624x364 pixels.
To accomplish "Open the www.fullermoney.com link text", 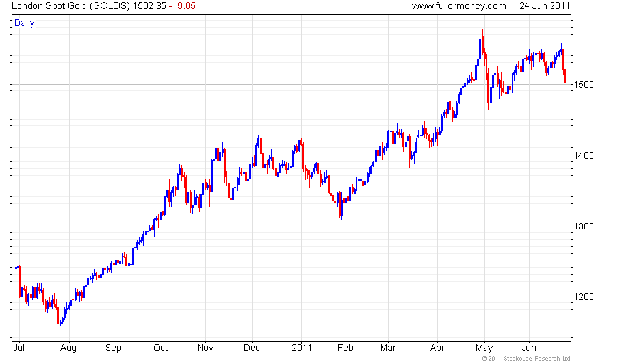I will (x=459, y=6).
